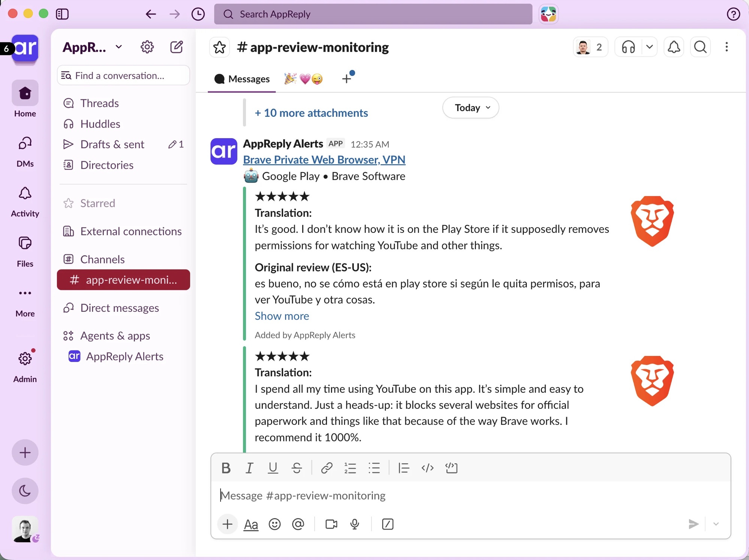Open the emoji-named channel tab
Image resolution: width=749 pixels, height=560 pixels.
point(304,79)
